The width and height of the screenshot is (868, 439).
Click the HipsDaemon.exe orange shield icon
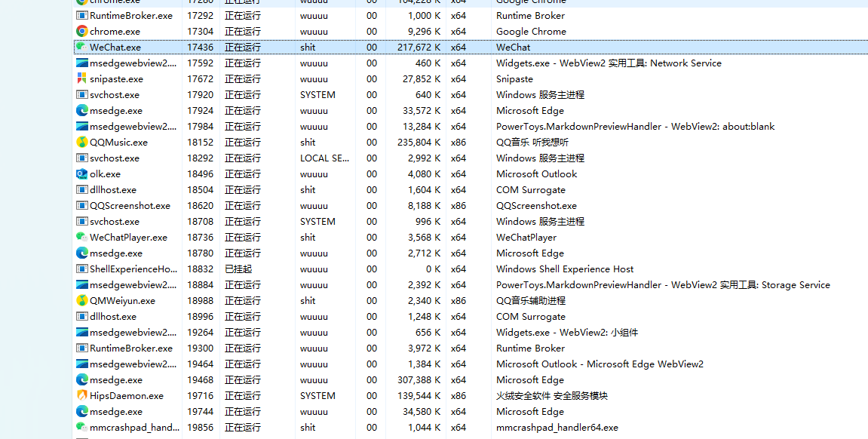[x=82, y=396]
